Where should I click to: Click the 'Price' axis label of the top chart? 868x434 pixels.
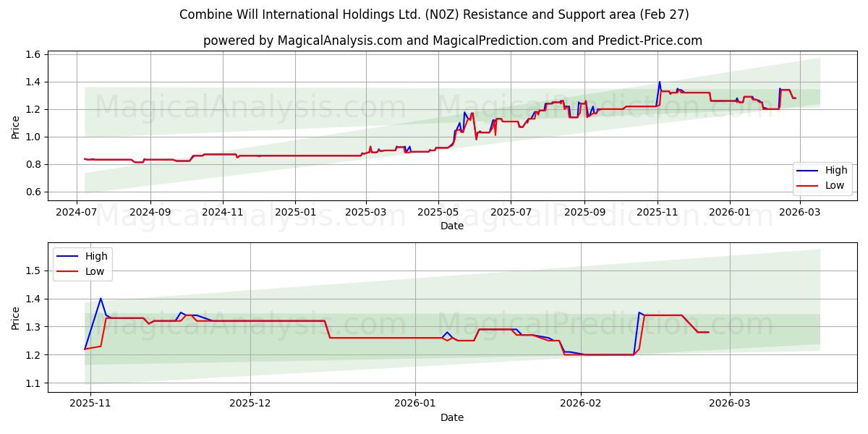tap(16, 127)
